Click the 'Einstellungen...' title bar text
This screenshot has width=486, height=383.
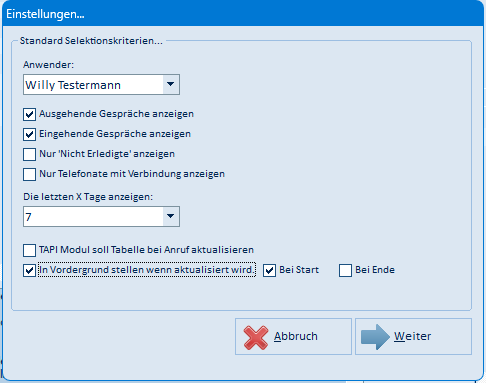point(45,14)
